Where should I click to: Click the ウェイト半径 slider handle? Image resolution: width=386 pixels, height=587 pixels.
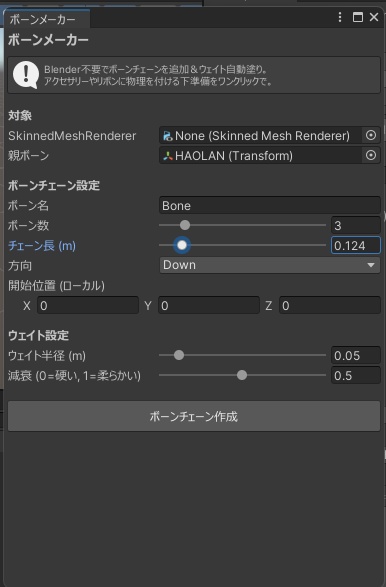[x=179, y=355]
